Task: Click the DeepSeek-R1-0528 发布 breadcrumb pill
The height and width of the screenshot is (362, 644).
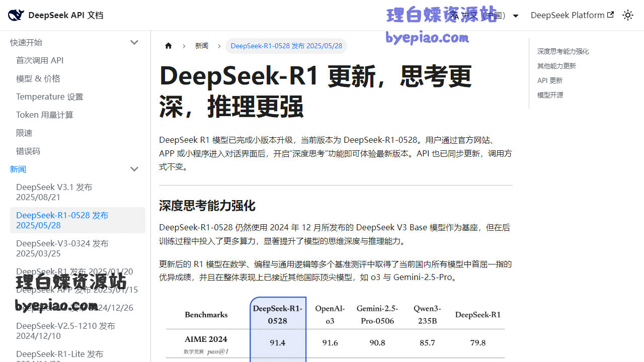Action: click(286, 46)
